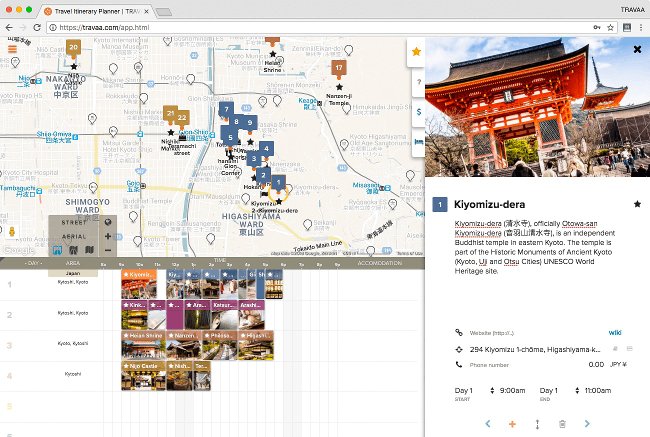Click the Street View pegman icon

point(12,232)
